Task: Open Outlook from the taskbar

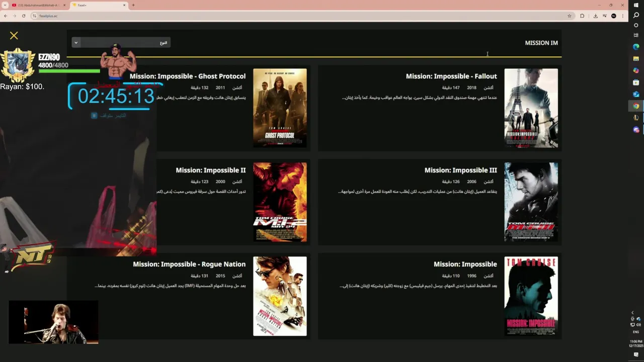Action: click(636, 94)
